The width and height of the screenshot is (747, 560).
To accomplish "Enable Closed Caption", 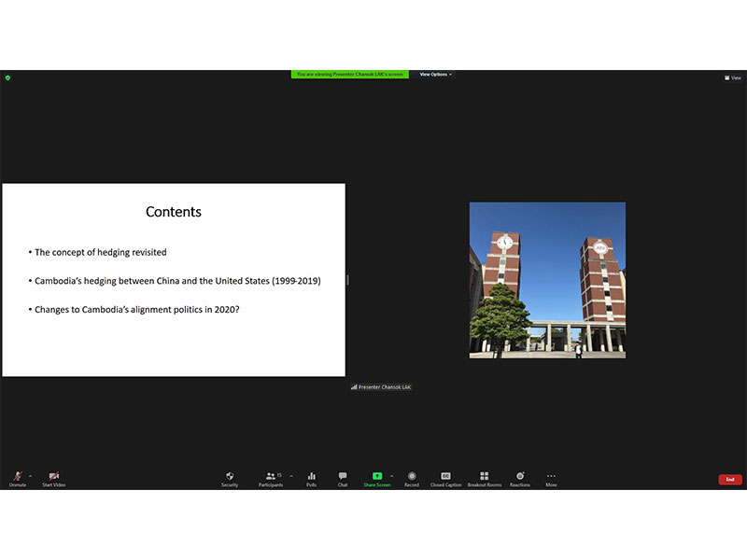I will [445, 478].
